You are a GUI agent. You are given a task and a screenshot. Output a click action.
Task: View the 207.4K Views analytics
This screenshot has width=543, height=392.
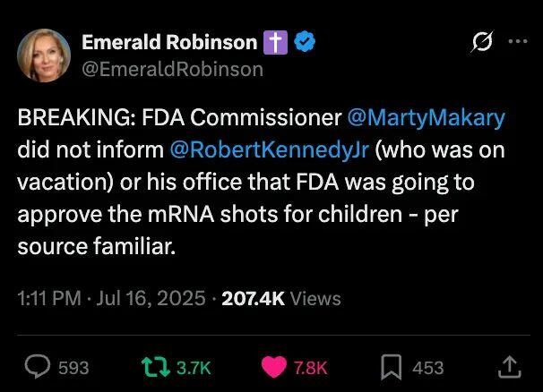[281, 298]
